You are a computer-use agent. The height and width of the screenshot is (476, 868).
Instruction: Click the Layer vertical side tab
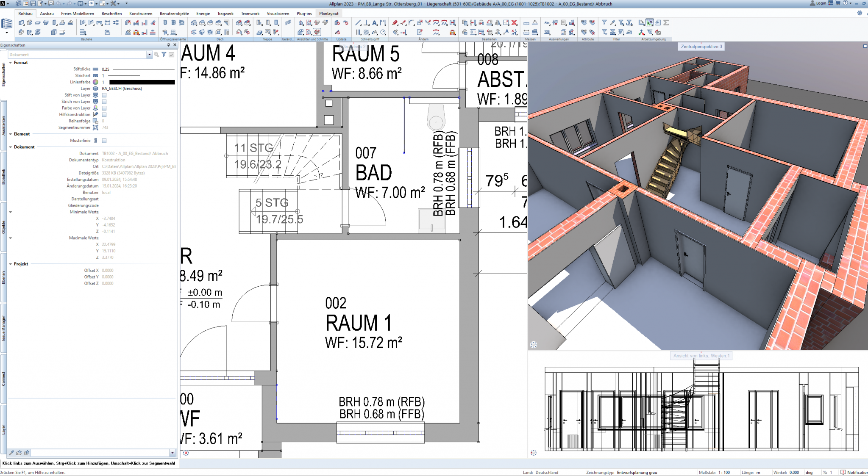coord(3,429)
